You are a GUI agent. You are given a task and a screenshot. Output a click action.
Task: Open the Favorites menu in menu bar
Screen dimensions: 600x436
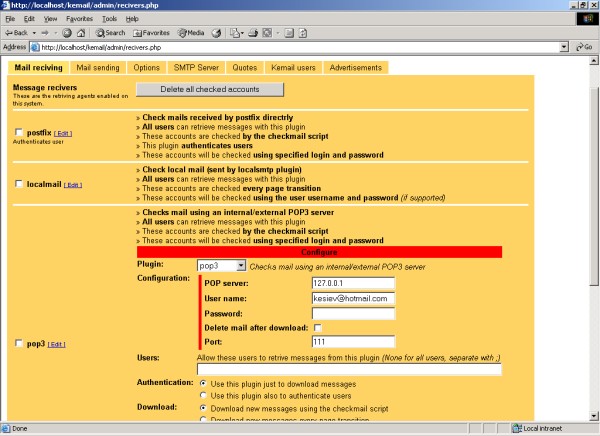click(x=79, y=19)
